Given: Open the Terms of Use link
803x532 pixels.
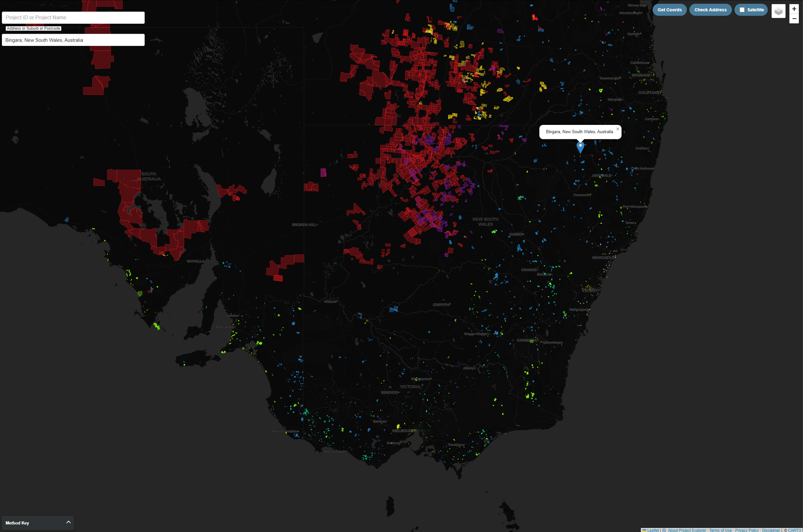Looking at the screenshot, I should 720,530.
